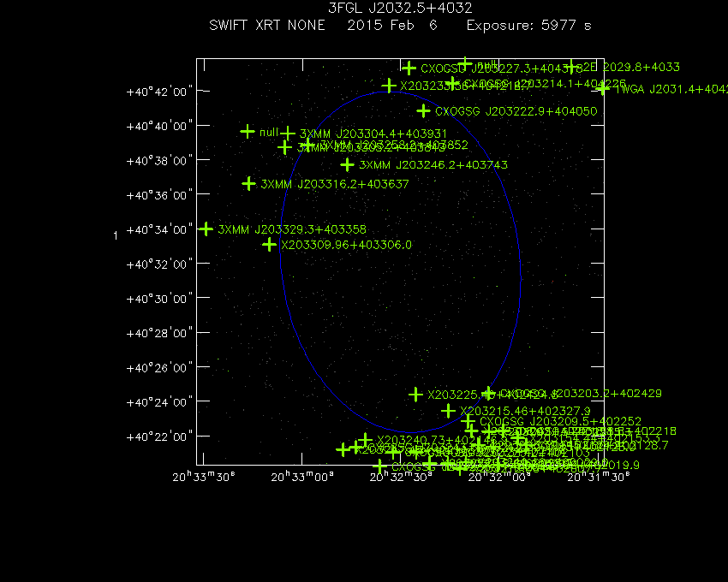Select label 3XMM J203304.4+403931
728x582 pixels.
pyautogui.click(x=373, y=134)
